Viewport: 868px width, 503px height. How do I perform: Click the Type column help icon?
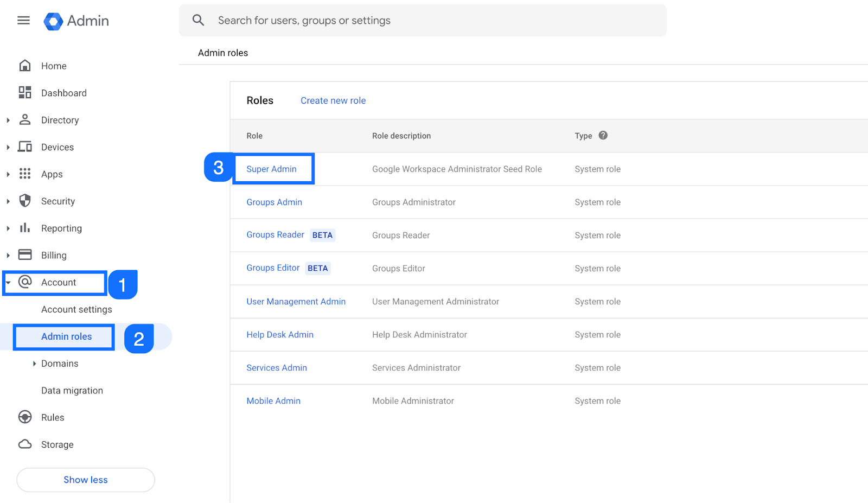click(x=604, y=135)
